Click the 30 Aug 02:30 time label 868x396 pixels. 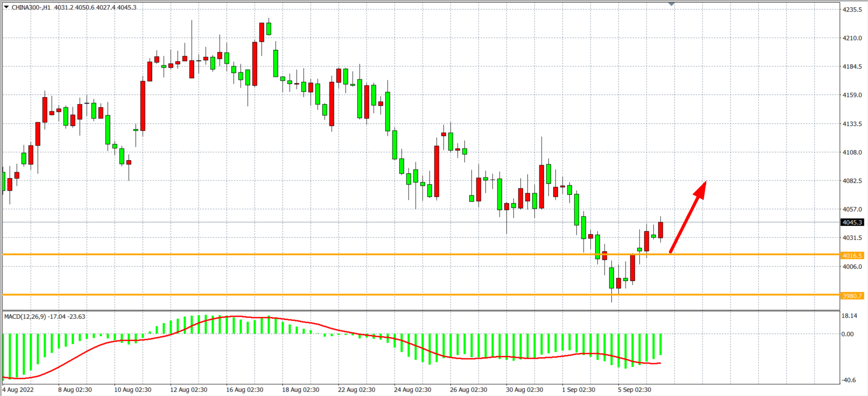coord(524,390)
